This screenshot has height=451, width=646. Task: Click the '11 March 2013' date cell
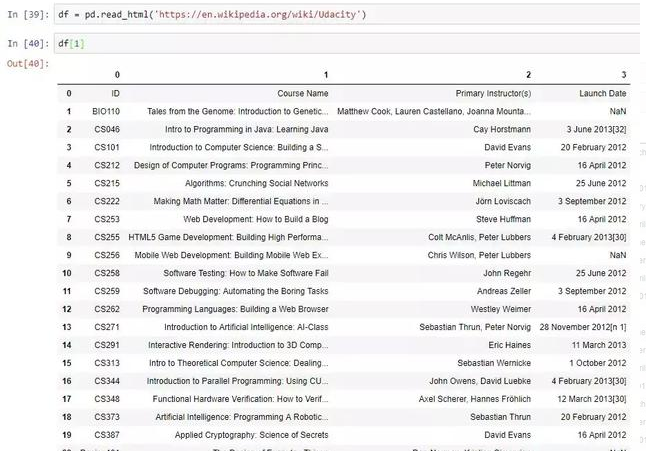(x=599, y=345)
